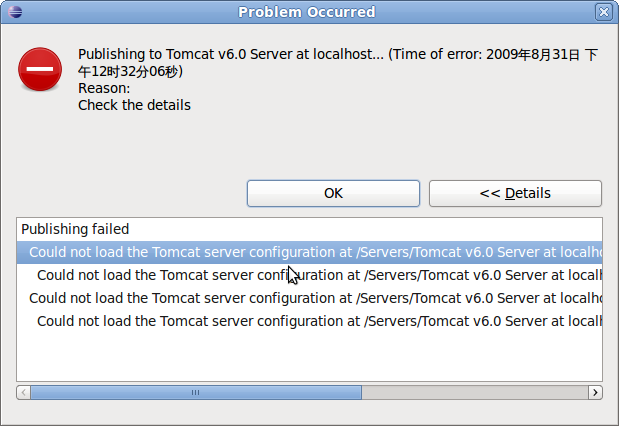Click the right scroll arrow of the details list
The image size is (619, 426).
(x=595, y=392)
